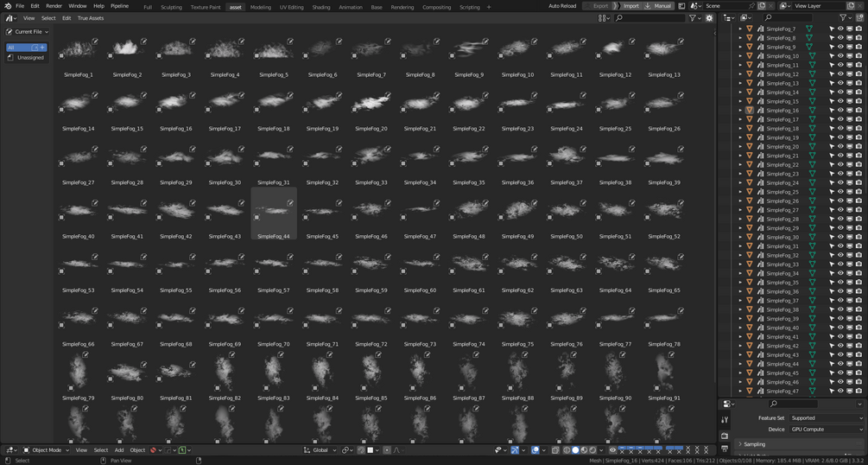This screenshot has width=868, height=465.
Task: Add a new asset catalog with plus icon
Action: 42,48
